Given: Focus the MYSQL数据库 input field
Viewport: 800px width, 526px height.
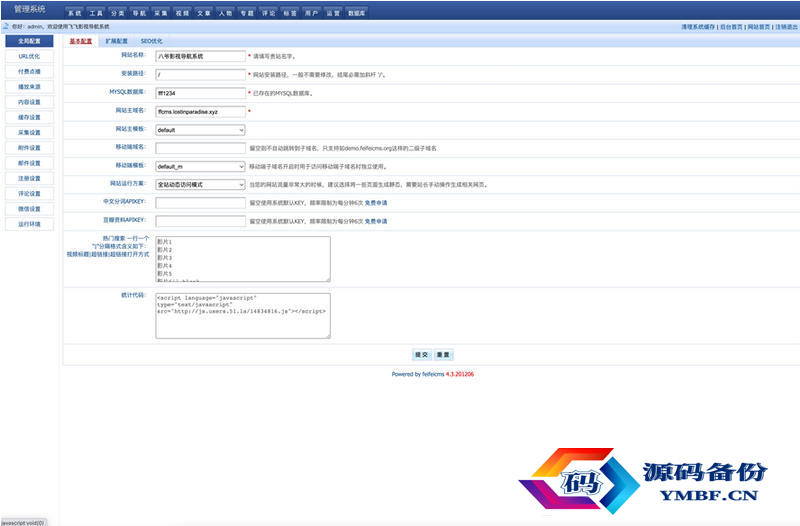Looking at the screenshot, I should tap(201, 93).
